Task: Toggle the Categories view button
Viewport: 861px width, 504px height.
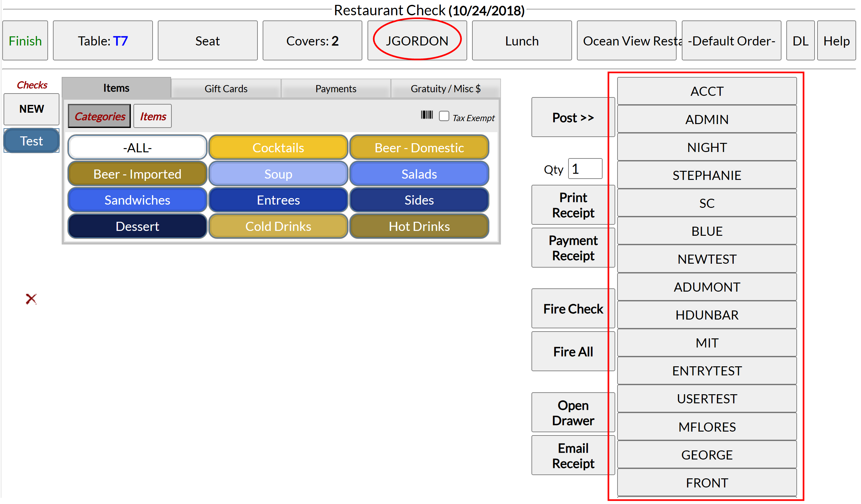Action: tap(99, 117)
